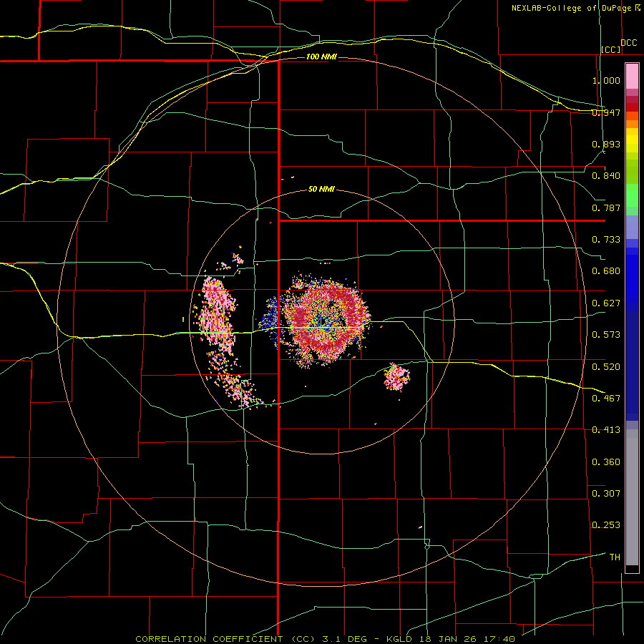Image resolution: width=644 pixels, height=644 pixels.
Task: Click the [CC] label above the color bar
Action: click(x=611, y=49)
